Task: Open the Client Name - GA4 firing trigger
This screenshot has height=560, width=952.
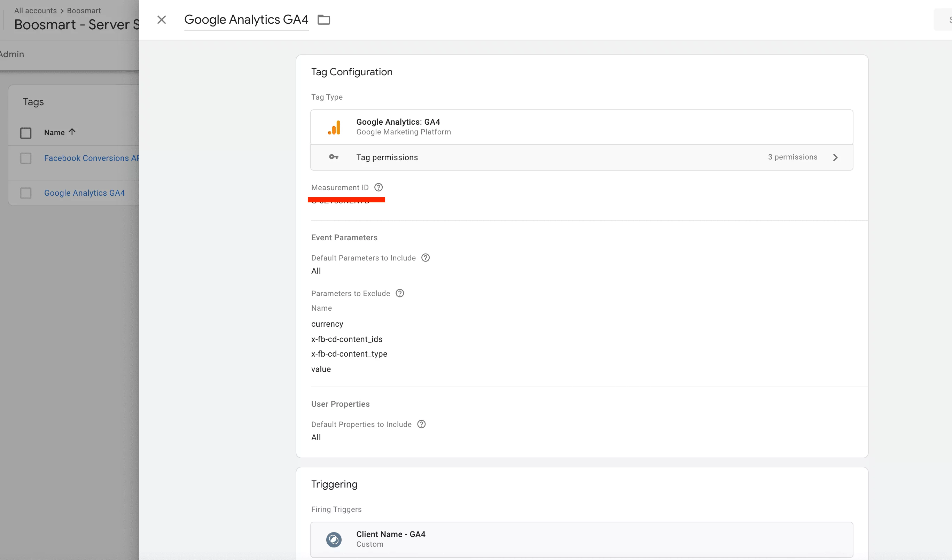Action: pyautogui.click(x=582, y=539)
